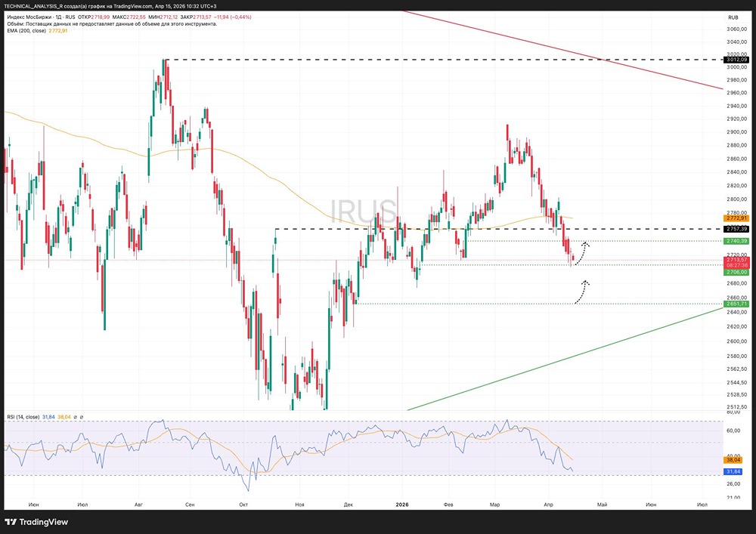The height and width of the screenshot is (534, 756).
Task: Click the 2026 year label on the time axis
Action: tap(402, 505)
